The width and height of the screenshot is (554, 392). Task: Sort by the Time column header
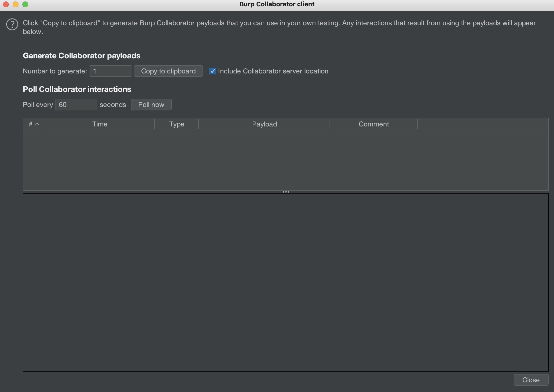point(100,124)
